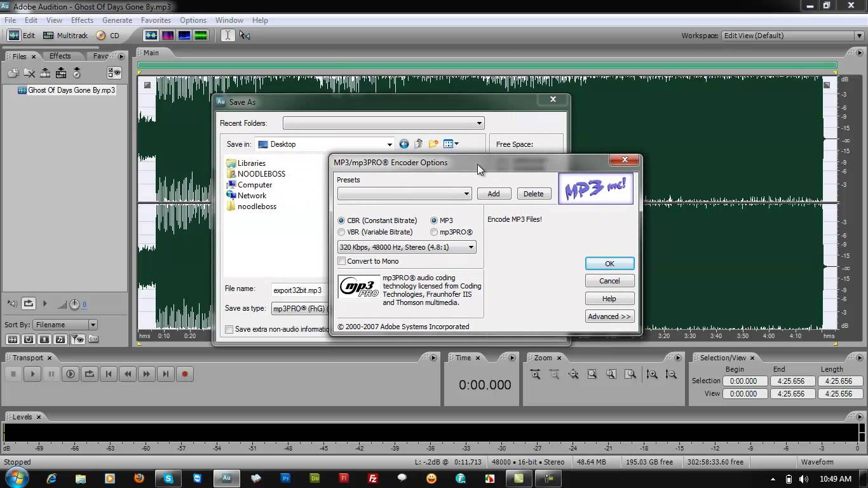Click the Import File folder icon
Image resolution: width=868 pixels, height=488 pixels.
(13, 73)
